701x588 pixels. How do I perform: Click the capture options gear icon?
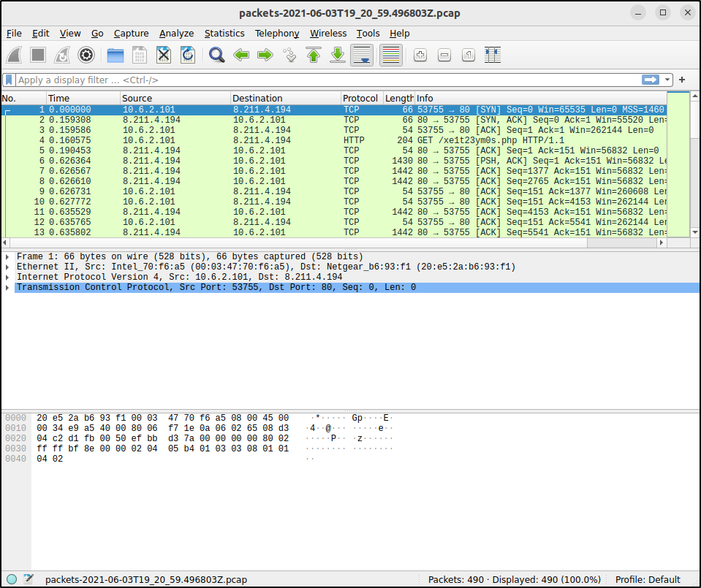click(x=86, y=55)
